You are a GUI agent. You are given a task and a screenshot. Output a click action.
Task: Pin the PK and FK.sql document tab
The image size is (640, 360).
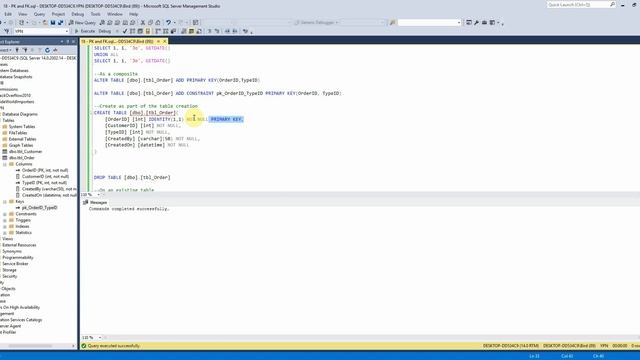(158, 41)
